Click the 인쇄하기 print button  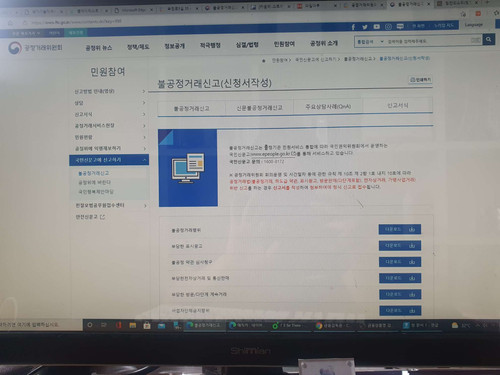[421, 80]
